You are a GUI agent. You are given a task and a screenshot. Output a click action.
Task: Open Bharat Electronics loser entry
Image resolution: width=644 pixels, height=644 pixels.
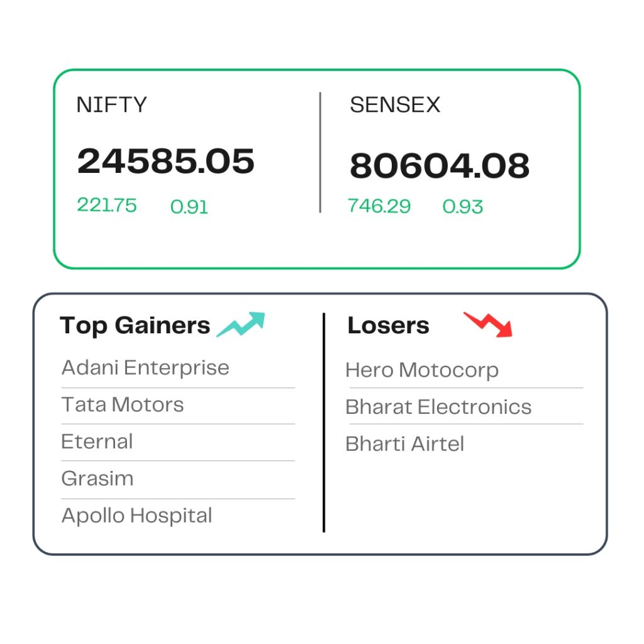[438, 407]
